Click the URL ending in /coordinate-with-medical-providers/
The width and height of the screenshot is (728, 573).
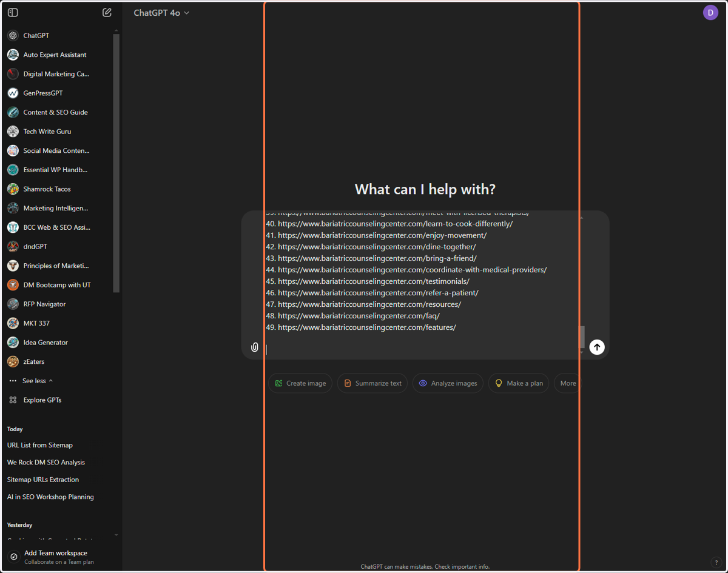click(x=413, y=270)
